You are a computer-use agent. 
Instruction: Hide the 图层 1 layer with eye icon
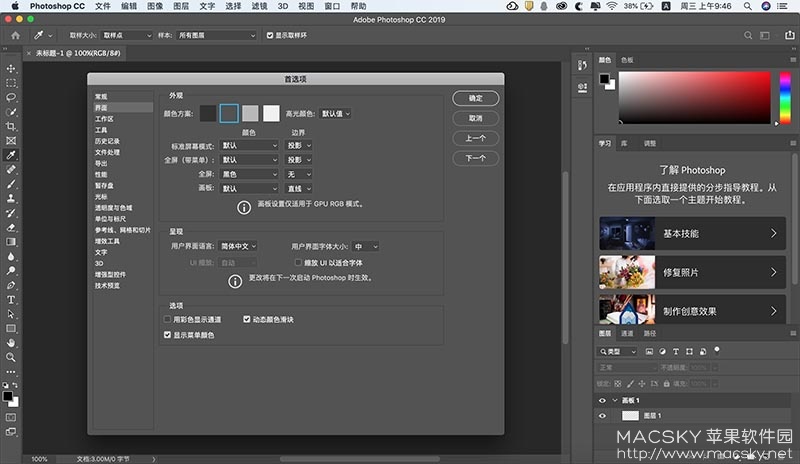coord(603,416)
